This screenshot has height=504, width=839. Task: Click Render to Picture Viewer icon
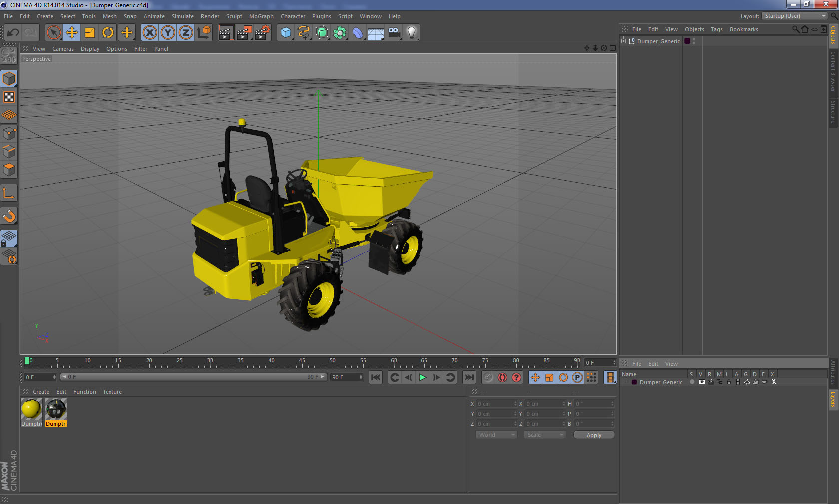(x=244, y=33)
